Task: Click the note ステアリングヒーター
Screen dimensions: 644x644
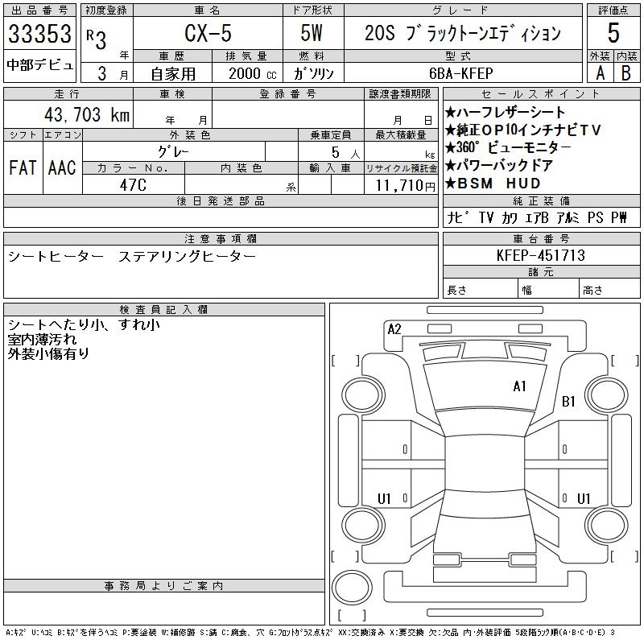Action: click(x=187, y=257)
